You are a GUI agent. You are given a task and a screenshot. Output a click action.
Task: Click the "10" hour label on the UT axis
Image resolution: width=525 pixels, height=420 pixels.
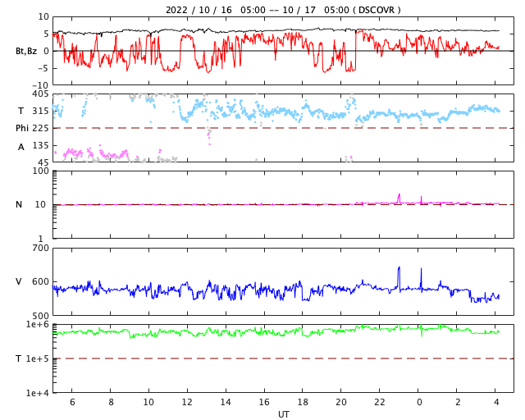pos(148,402)
